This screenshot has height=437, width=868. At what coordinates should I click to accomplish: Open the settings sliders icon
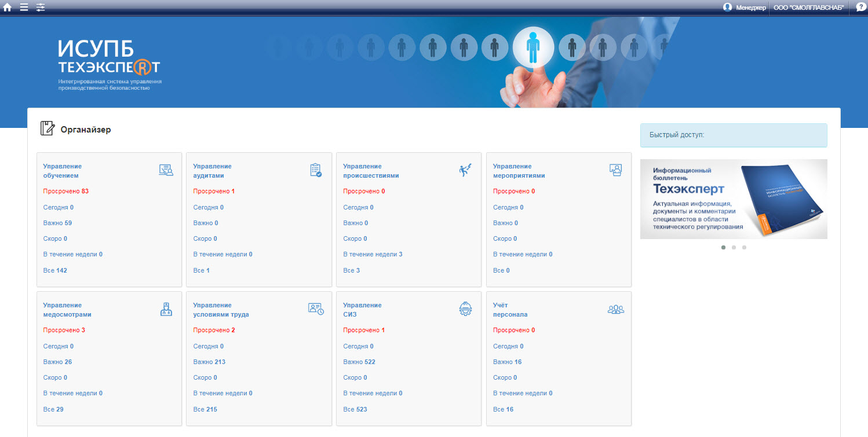tap(40, 8)
